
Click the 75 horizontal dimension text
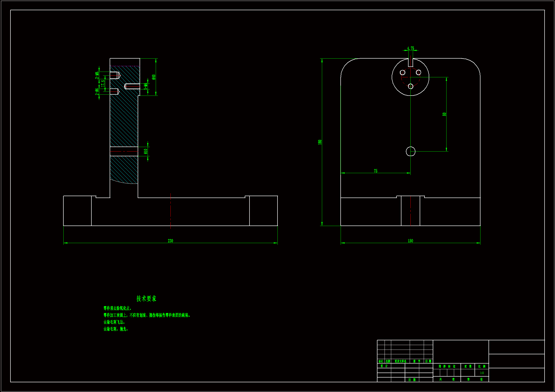click(x=376, y=171)
